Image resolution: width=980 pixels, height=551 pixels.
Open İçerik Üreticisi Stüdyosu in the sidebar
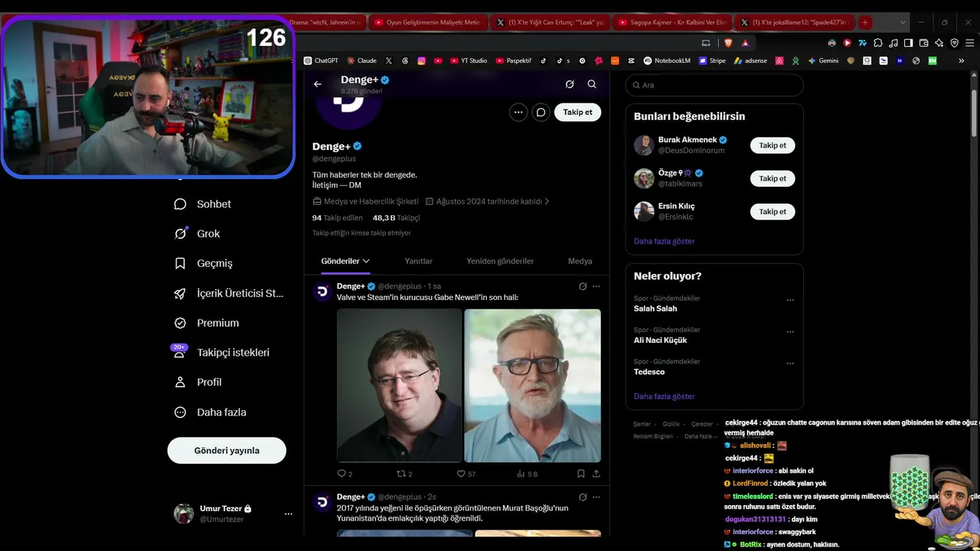click(x=229, y=293)
